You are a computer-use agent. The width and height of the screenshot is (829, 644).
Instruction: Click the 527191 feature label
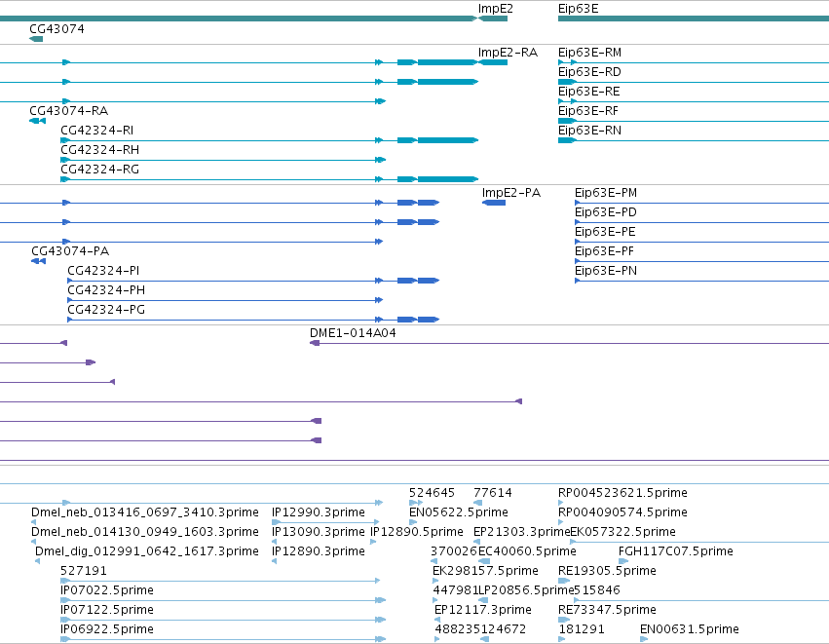84,571
